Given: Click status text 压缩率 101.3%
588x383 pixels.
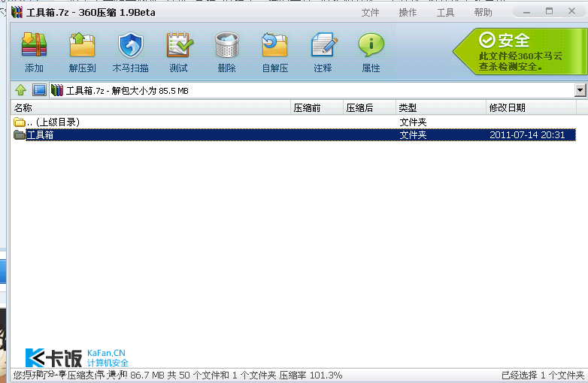Looking at the screenshot, I should click(311, 375).
